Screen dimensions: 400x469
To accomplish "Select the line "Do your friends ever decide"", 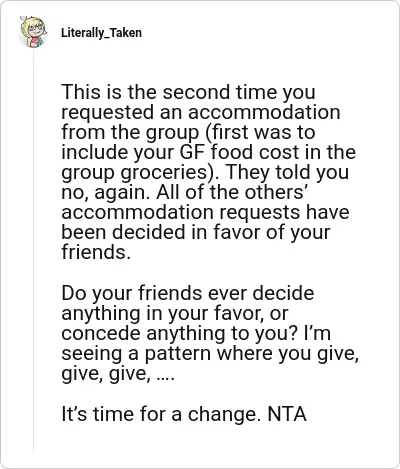I will (x=188, y=293).
